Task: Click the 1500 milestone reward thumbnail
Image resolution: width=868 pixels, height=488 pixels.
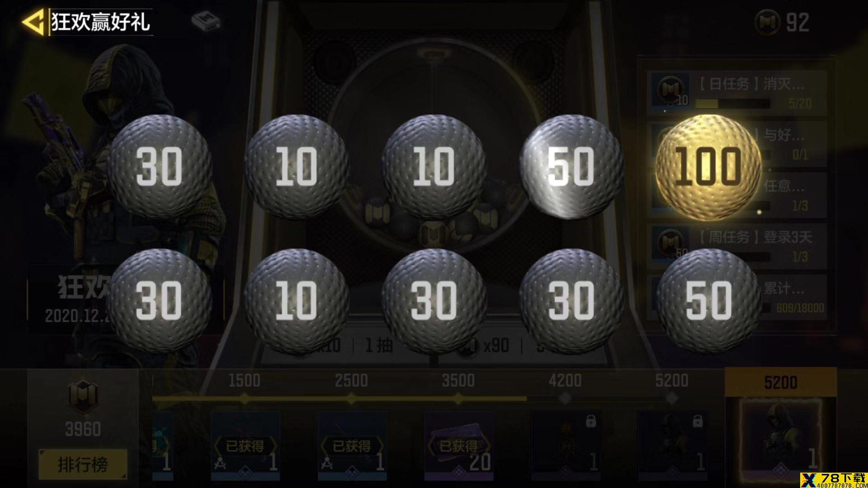Action: tap(245, 445)
